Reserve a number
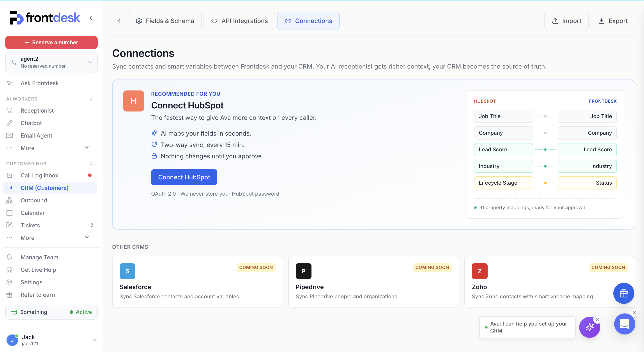Viewport: 644px width, 352px height. 51,42
